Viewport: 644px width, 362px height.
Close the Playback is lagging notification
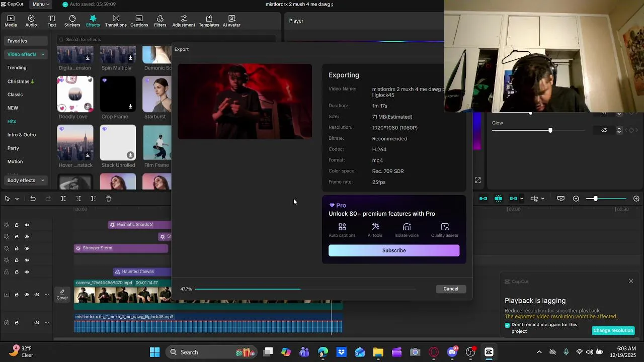pyautogui.click(x=631, y=281)
